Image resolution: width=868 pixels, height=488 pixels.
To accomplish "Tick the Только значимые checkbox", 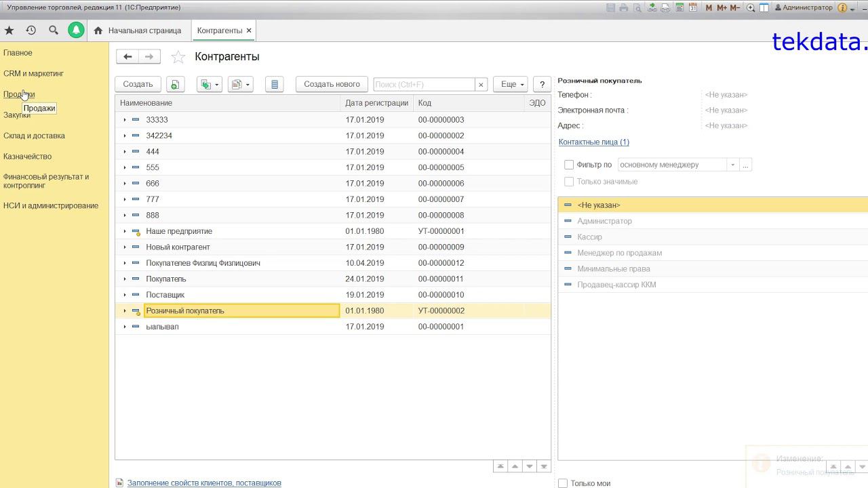I will 569,182.
